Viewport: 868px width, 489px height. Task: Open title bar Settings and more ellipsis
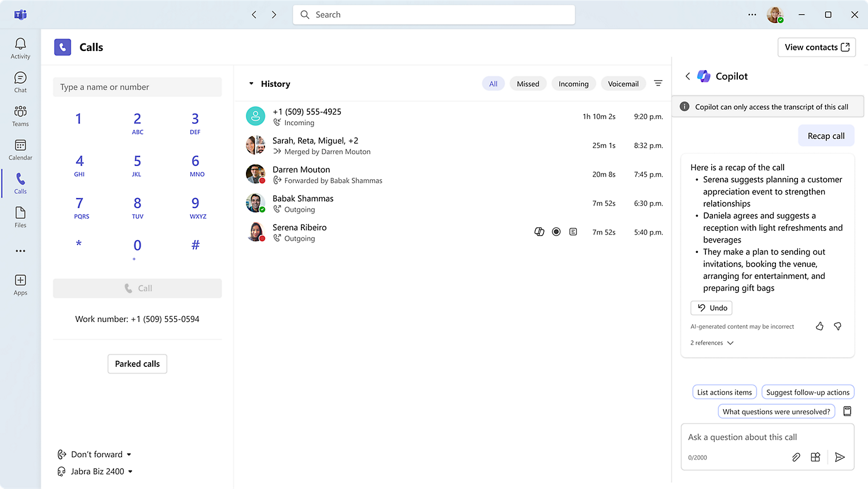coord(752,14)
